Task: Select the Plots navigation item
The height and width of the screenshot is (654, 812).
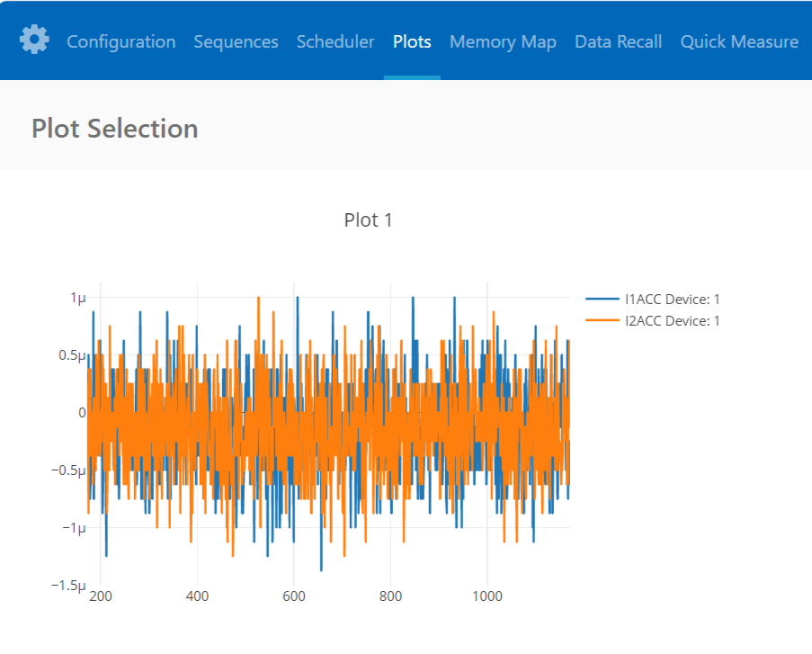Action: click(411, 41)
